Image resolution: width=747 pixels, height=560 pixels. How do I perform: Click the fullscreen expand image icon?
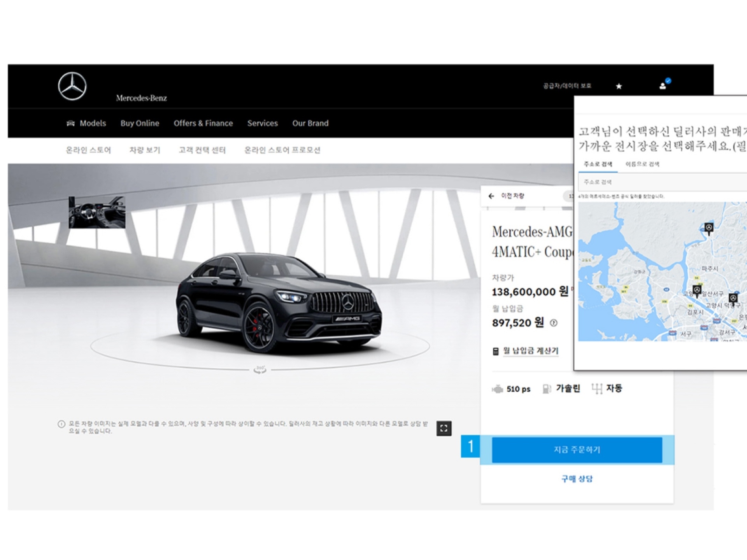[444, 428]
